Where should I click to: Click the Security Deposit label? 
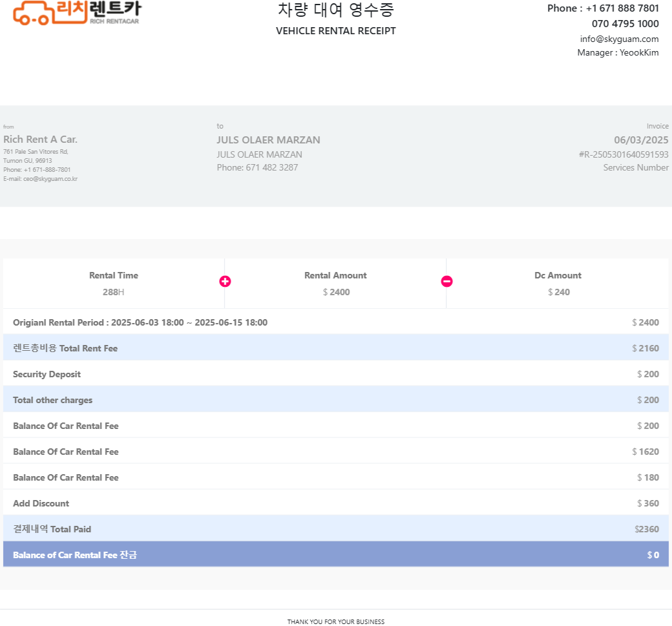(x=47, y=374)
